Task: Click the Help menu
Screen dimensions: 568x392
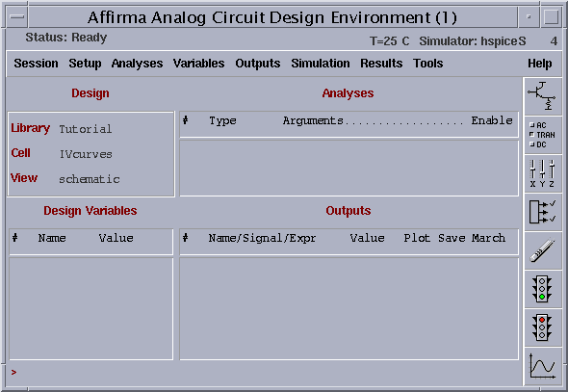Action: coord(540,64)
